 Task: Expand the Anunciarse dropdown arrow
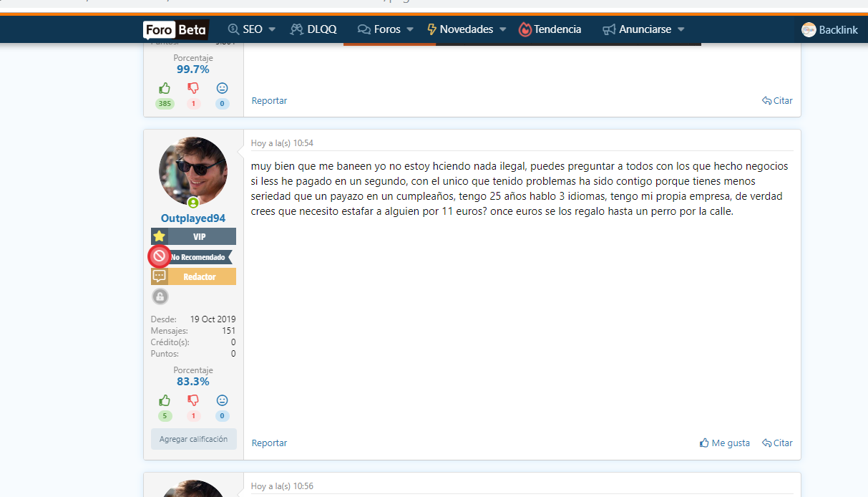[681, 29]
